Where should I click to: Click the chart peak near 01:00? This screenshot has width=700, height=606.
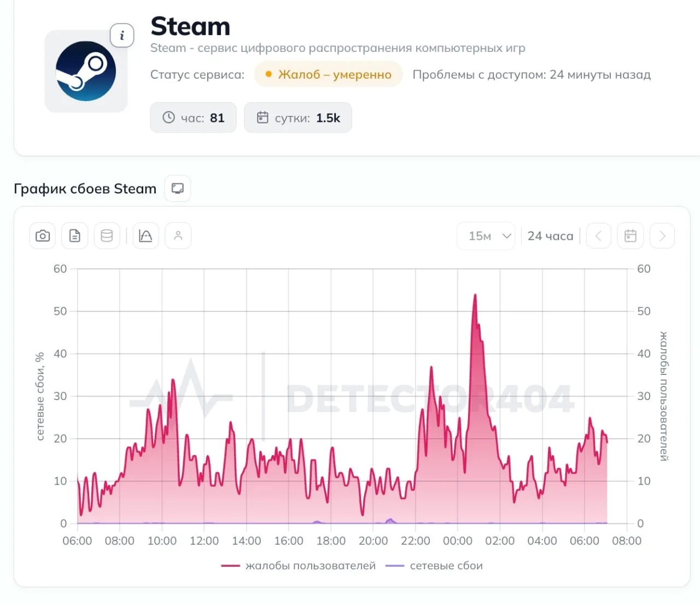(475, 296)
